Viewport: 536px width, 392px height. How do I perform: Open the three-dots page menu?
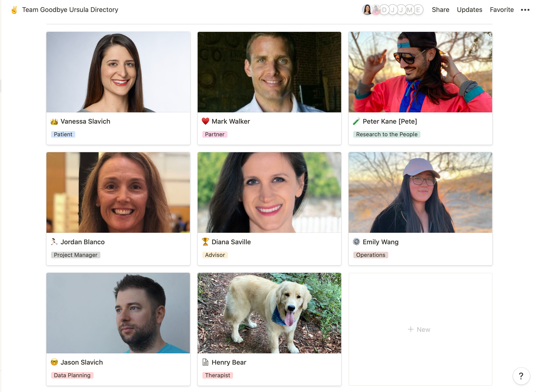tap(525, 10)
